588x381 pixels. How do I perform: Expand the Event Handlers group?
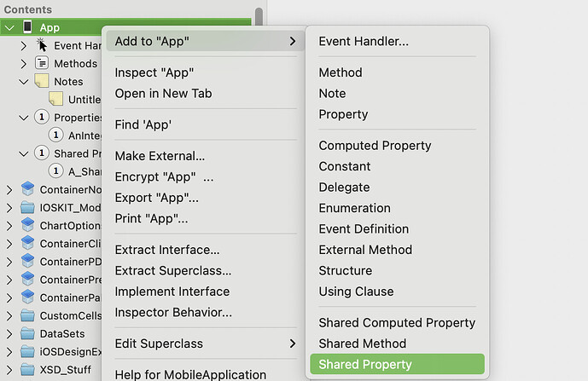(x=24, y=46)
